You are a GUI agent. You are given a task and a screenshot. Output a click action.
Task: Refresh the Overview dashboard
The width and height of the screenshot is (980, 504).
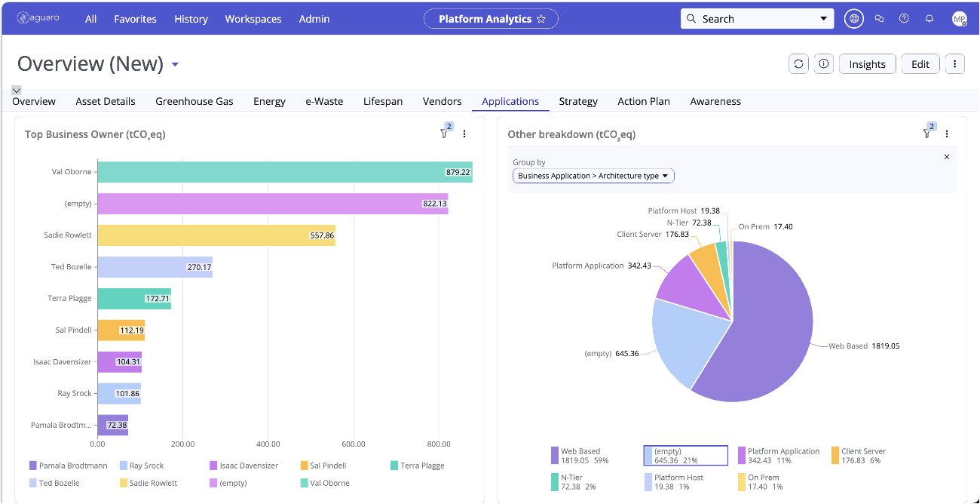pyautogui.click(x=798, y=63)
